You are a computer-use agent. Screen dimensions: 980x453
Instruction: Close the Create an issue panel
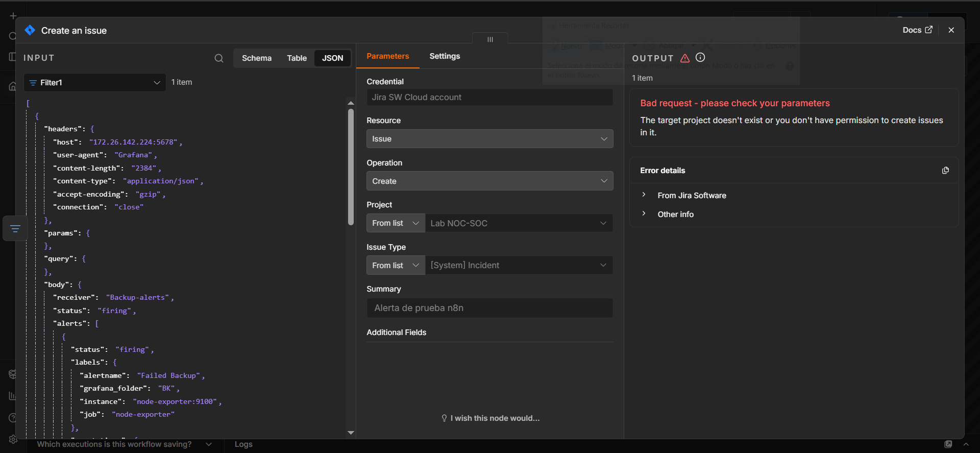tap(951, 30)
